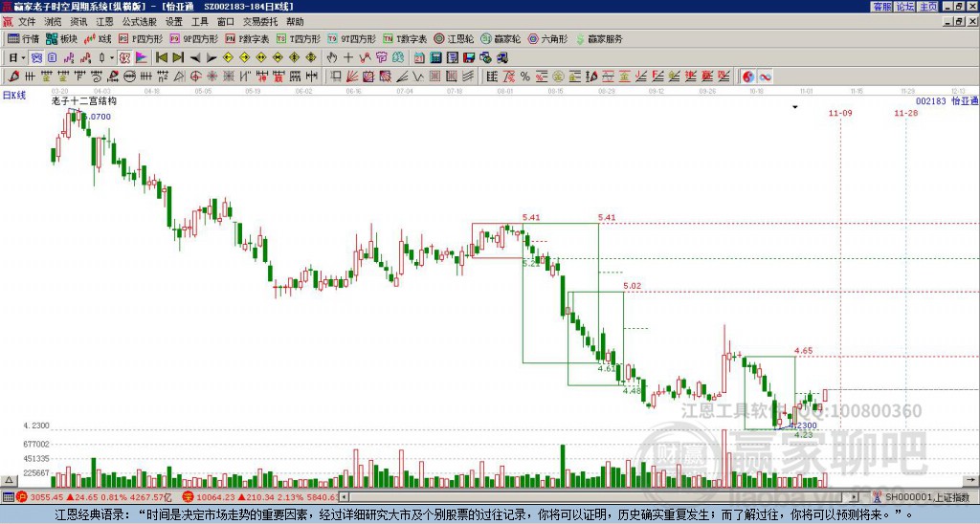Click the 5.41 price label above the box

coord(530,217)
